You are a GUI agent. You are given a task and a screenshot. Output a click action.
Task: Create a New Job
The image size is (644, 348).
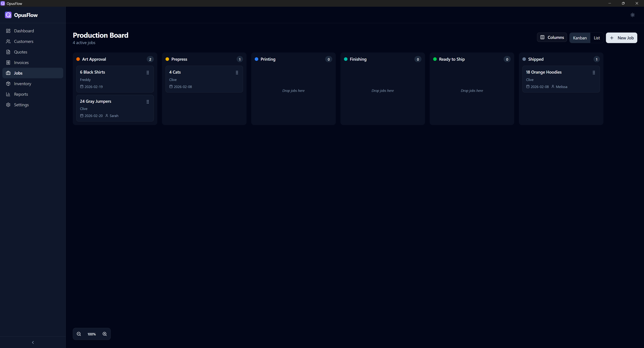click(621, 38)
